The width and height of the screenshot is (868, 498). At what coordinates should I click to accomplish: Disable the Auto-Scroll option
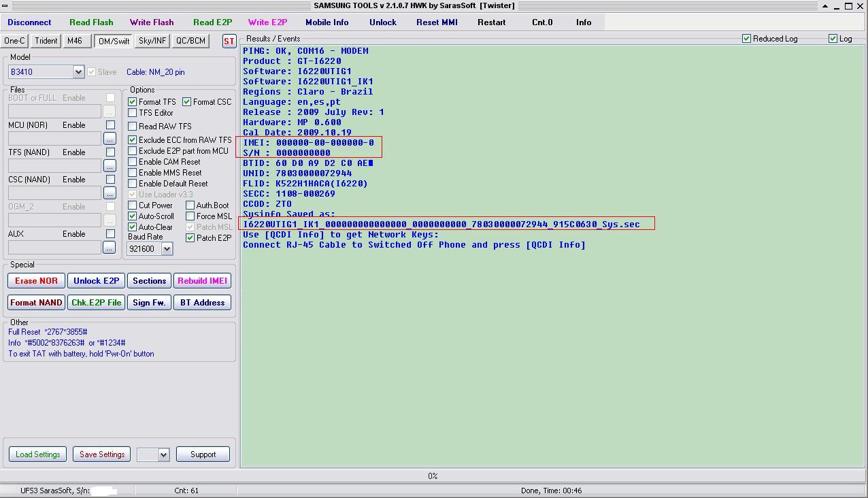coord(133,216)
